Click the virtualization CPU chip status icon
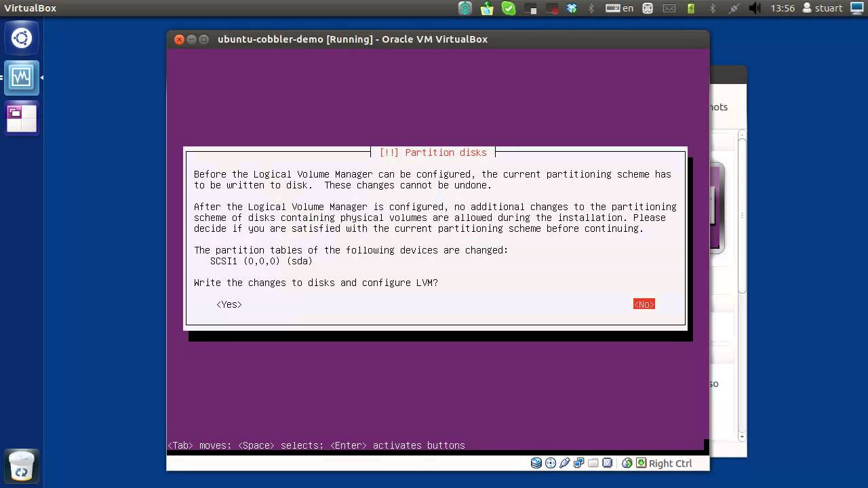This screenshot has height=488, width=868. click(x=608, y=464)
